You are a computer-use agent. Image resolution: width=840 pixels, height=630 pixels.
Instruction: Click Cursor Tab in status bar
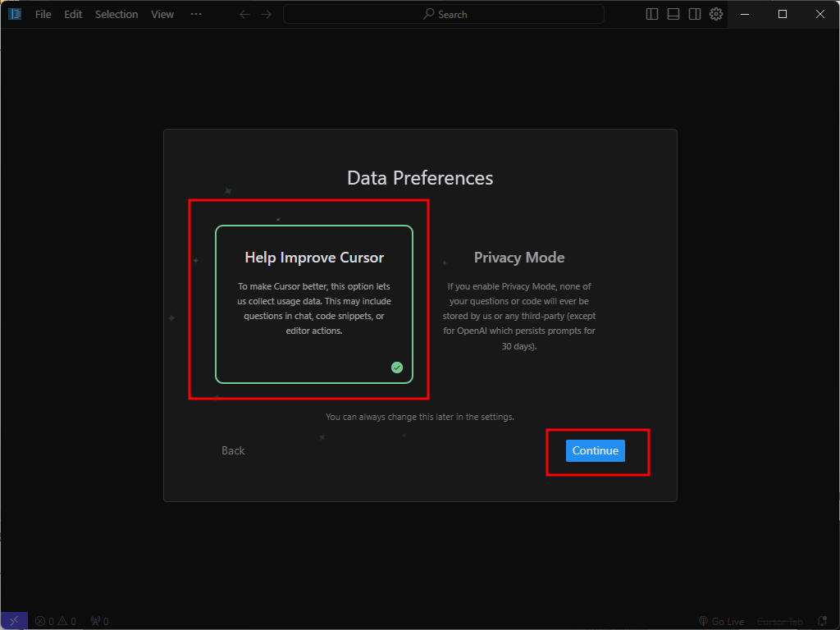(780, 622)
